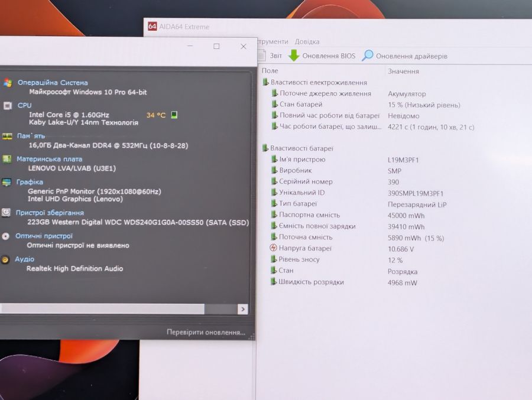Viewport: 532px width, 400px height.
Task: Select the Властивості батареї group row
Action: pos(297,148)
